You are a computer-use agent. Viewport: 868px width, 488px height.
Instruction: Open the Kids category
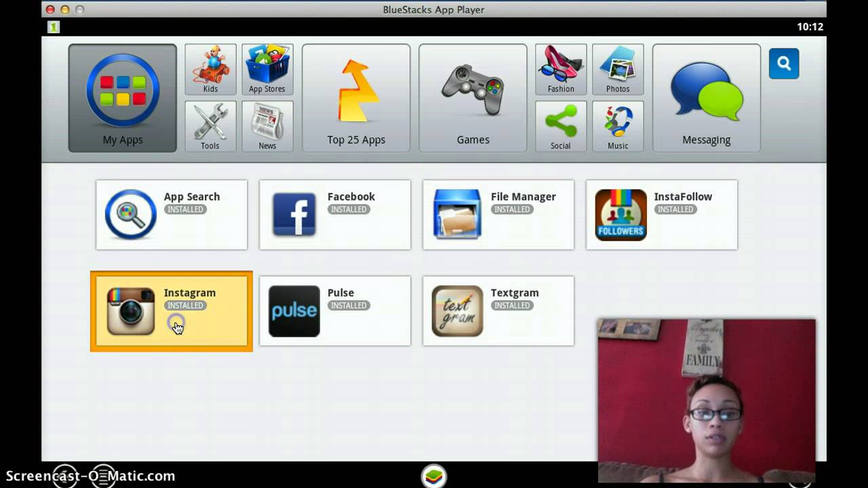point(210,69)
